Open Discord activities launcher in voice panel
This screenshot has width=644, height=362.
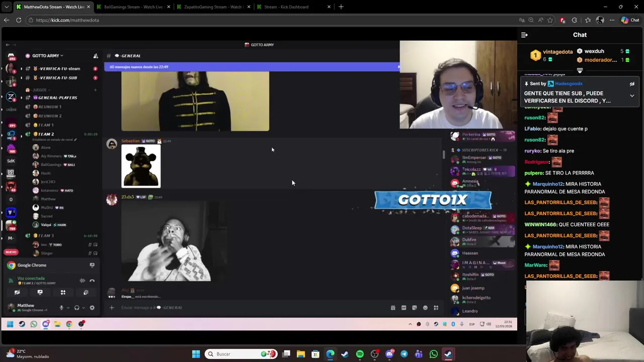click(63, 292)
